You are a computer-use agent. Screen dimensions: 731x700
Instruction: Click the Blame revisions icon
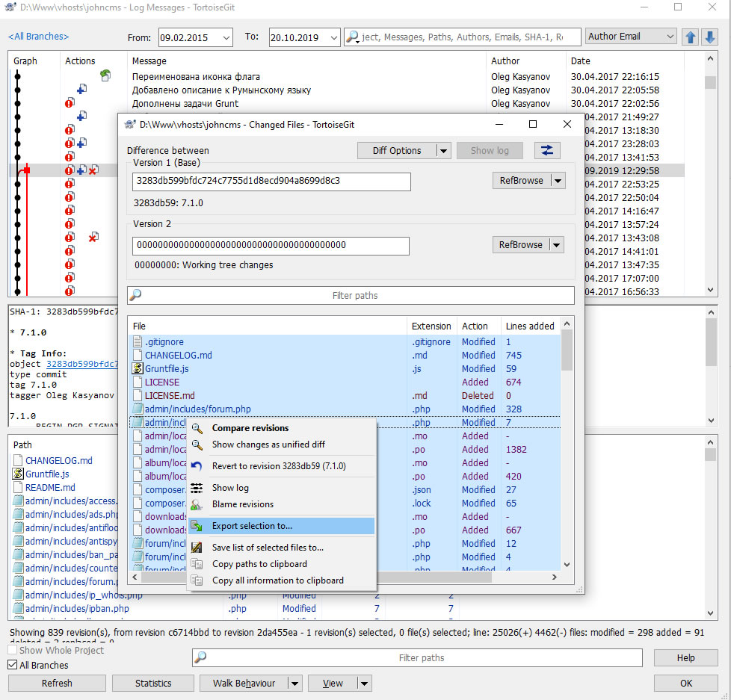click(197, 504)
